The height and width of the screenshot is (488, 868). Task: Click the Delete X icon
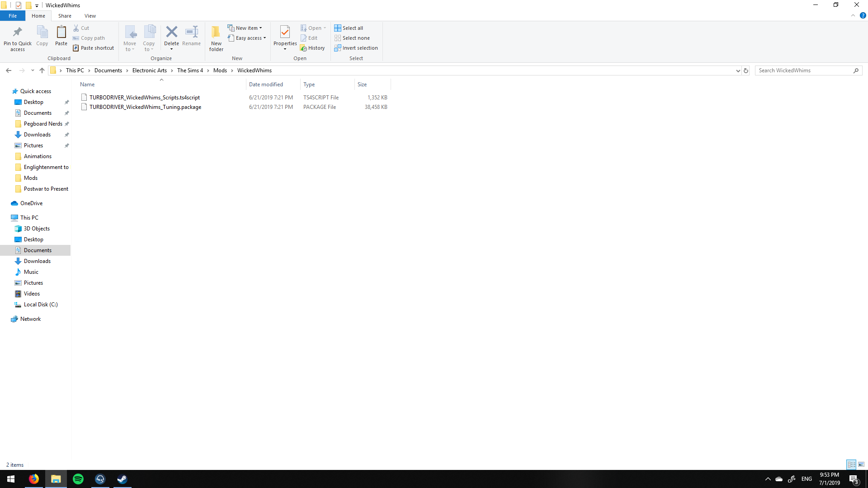click(x=171, y=32)
